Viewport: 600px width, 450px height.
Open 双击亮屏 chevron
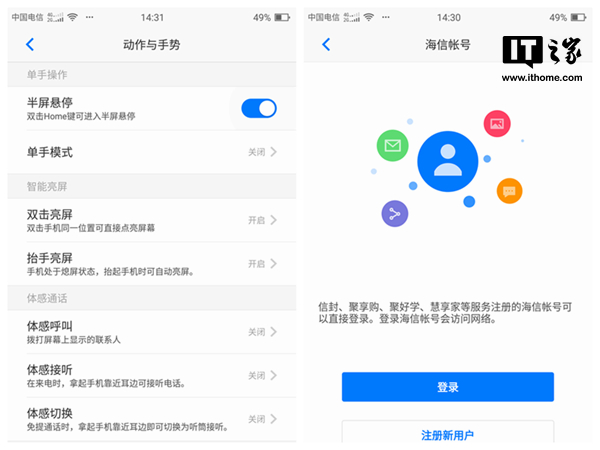[274, 220]
